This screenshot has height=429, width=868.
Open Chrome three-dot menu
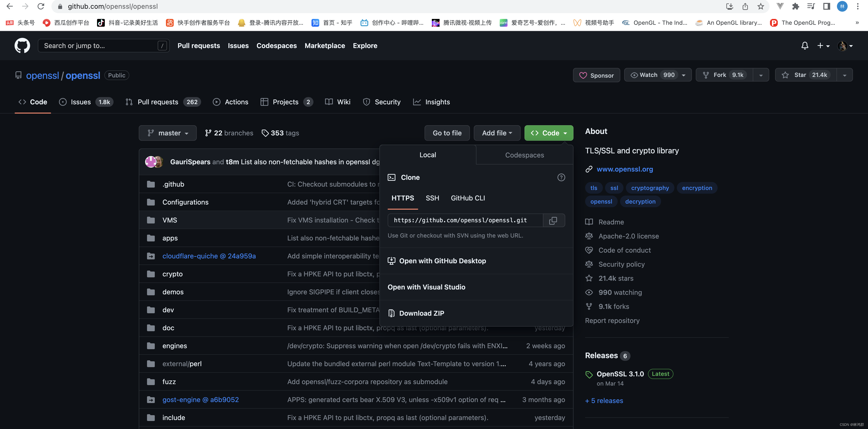pyautogui.click(x=858, y=6)
